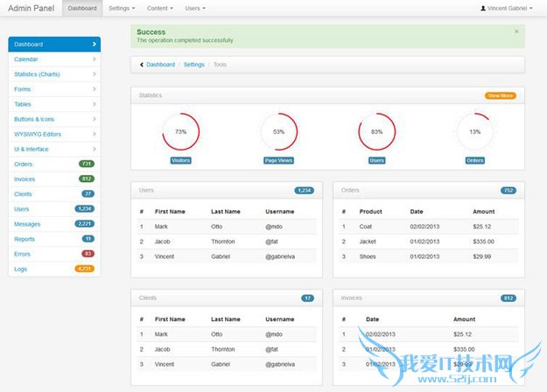Click Username column header in Users table
This screenshot has height=392, width=547.
280,212
